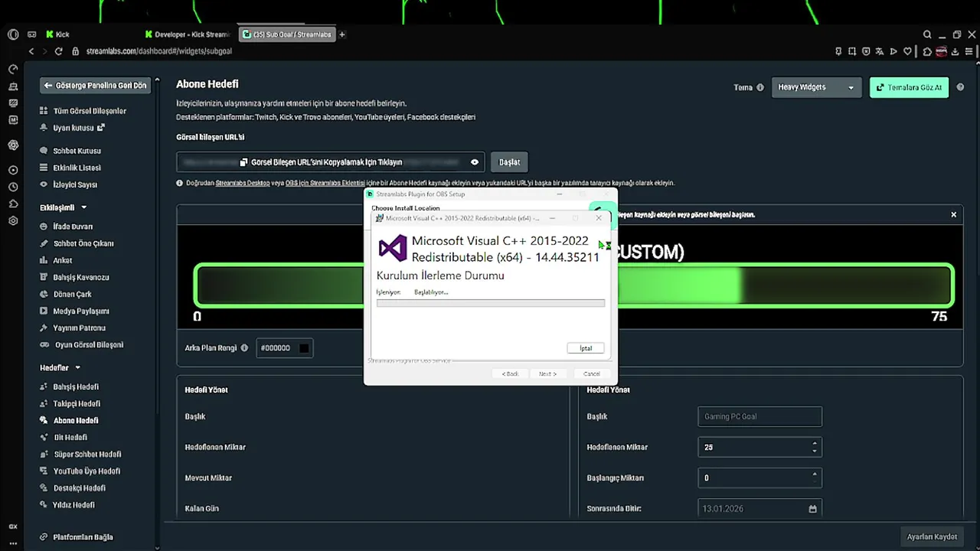The width and height of the screenshot is (980, 551).
Task: Click the browser pin icon
Action: pyautogui.click(x=838, y=51)
